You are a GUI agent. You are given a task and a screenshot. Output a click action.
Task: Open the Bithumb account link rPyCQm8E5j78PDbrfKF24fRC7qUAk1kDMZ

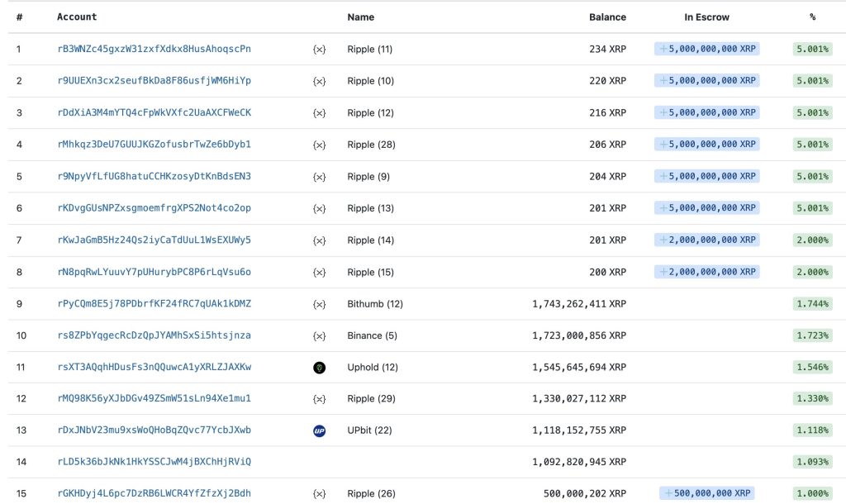pos(154,303)
